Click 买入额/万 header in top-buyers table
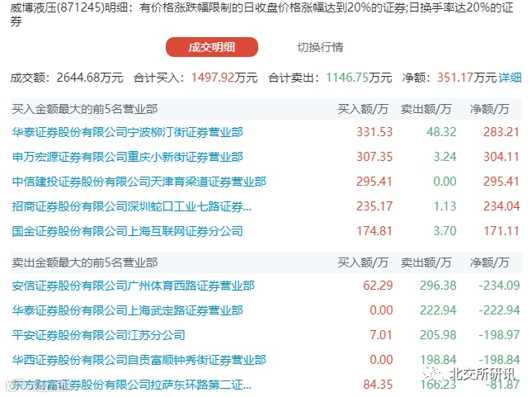The image size is (532, 397). pos(363,109)
